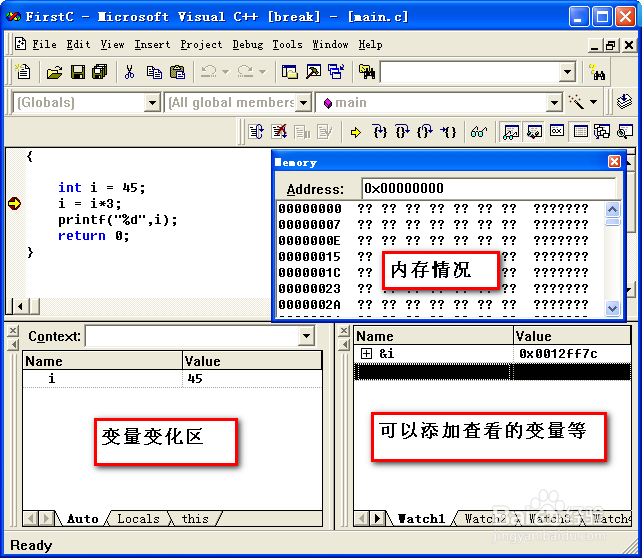Open the Help menu
The width and height of the screenshot is (642, 558).
[371, 44]
